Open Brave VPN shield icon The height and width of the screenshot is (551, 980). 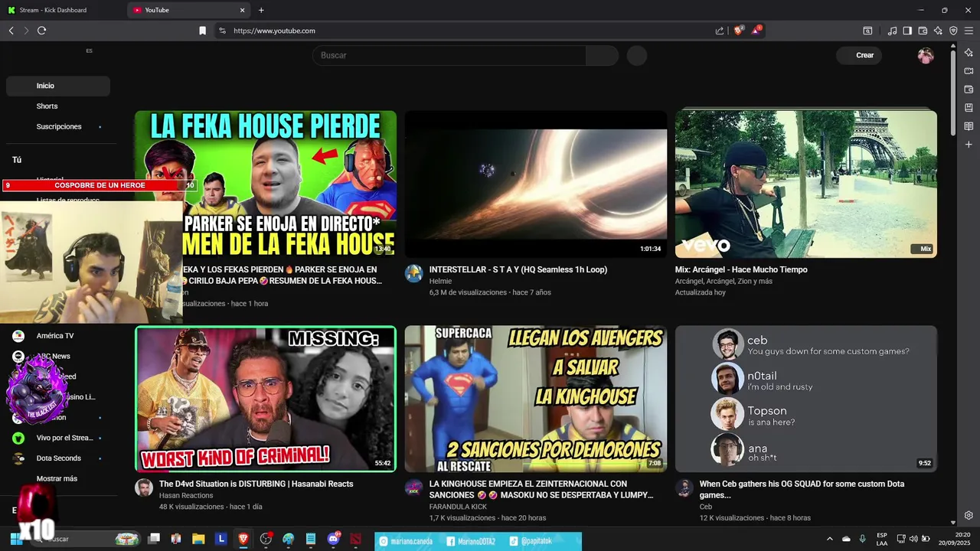click(x=953, y=31)
